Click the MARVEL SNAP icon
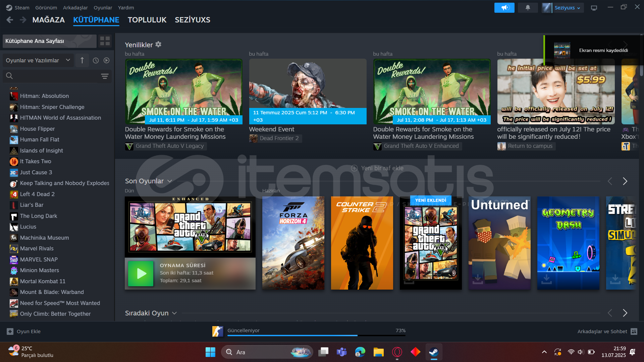 point(14,259)
